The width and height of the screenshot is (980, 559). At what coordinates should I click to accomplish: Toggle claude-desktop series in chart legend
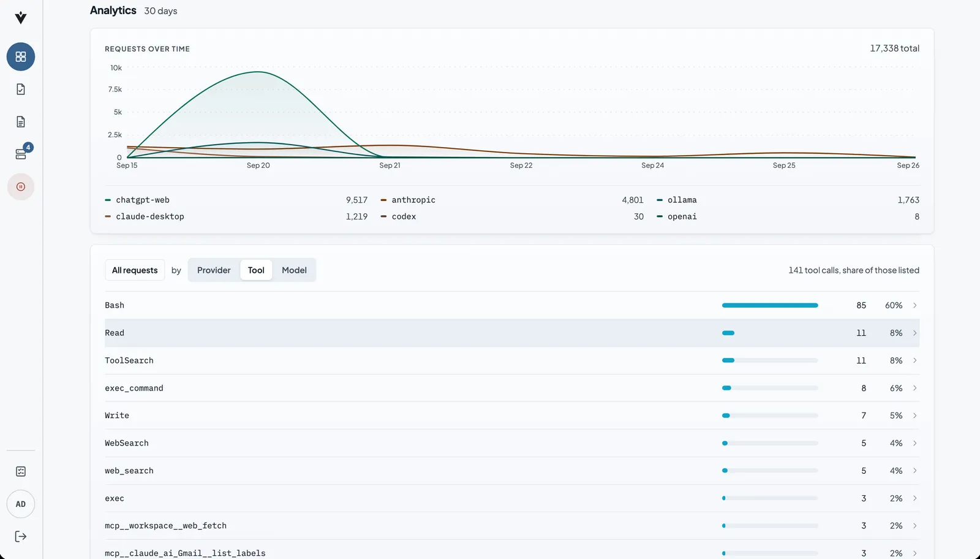[236, 216]
